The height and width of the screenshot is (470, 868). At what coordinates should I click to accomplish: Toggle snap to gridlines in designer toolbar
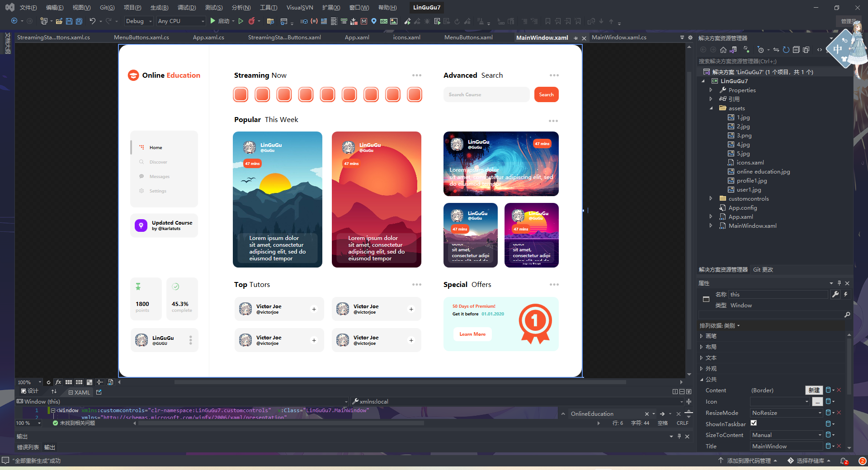coord(79,382)
